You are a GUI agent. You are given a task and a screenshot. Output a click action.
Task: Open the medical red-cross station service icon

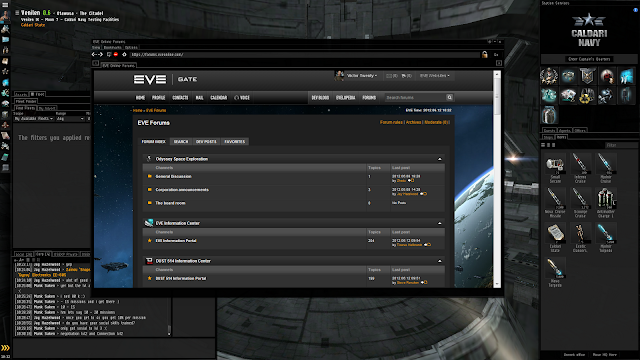[607, 76]
